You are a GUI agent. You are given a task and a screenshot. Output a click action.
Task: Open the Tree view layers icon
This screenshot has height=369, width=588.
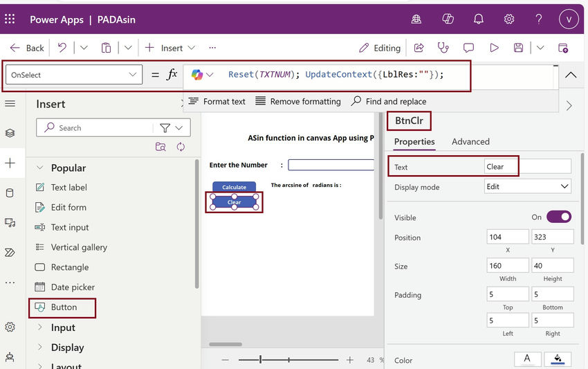coord(10,133)
